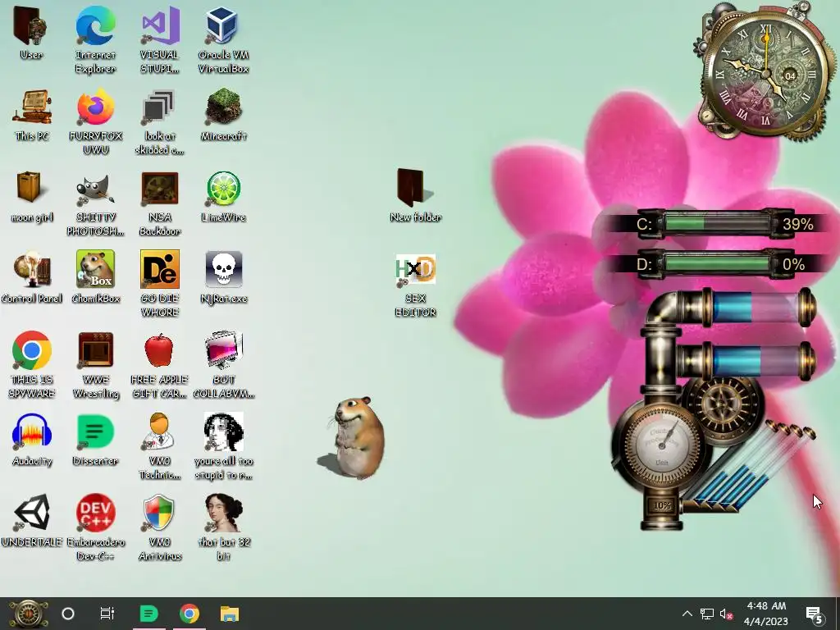Click the D: drive usage gauge
The height and width of the screenshot is (630, 840).
[718, 264]
